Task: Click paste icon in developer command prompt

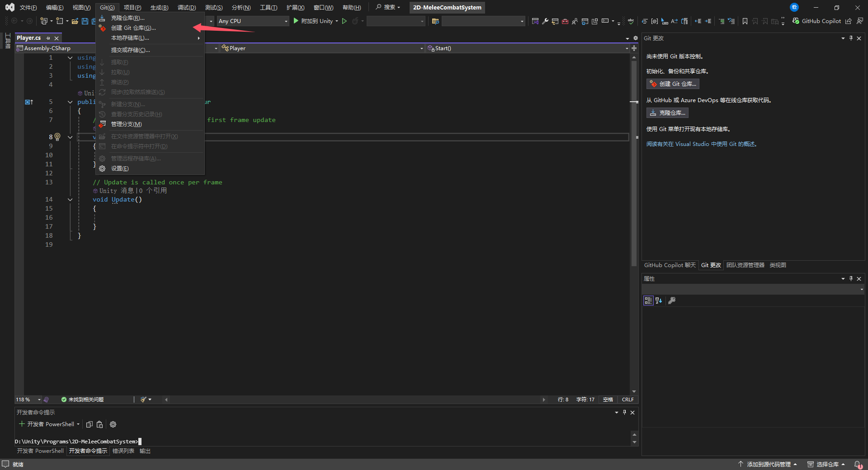Action: pos(100,424)
